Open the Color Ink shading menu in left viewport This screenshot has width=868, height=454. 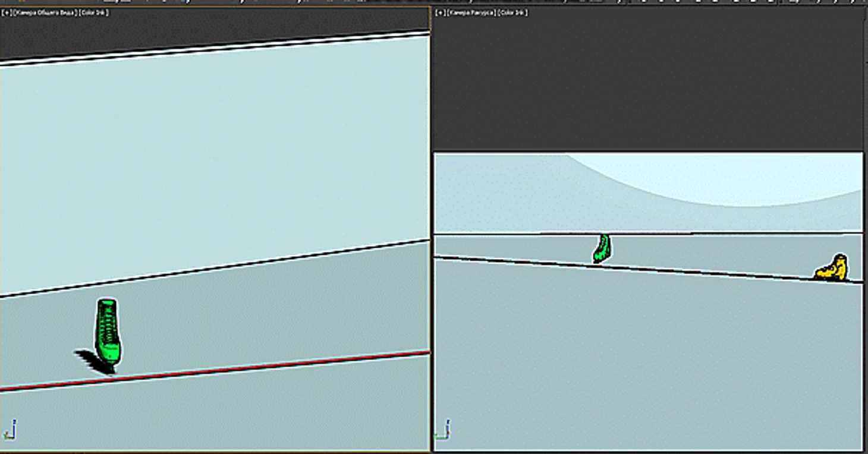coord(94,12)
